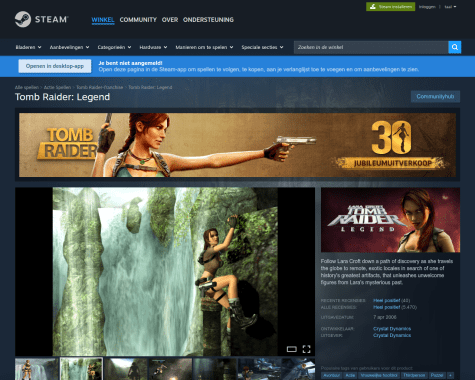The width and height of the screenshot is (475, 380).
Task: Open the WINKEL tab
Action: [103, 20]
